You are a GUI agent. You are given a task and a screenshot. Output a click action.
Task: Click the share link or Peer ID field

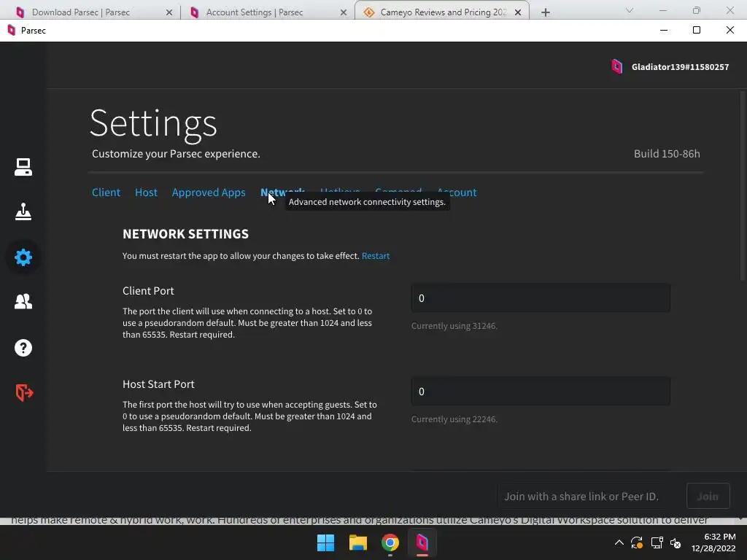[589, 496]
